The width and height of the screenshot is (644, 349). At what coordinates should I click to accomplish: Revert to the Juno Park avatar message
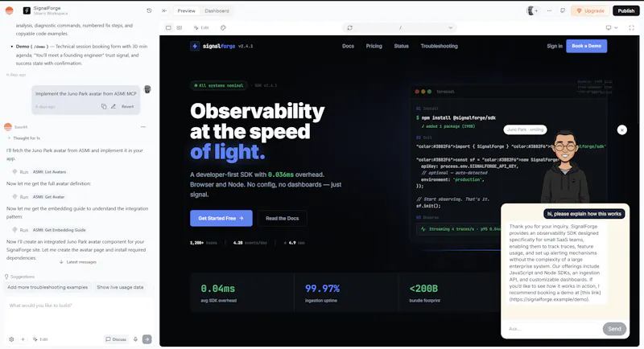(x=127, y=106)
